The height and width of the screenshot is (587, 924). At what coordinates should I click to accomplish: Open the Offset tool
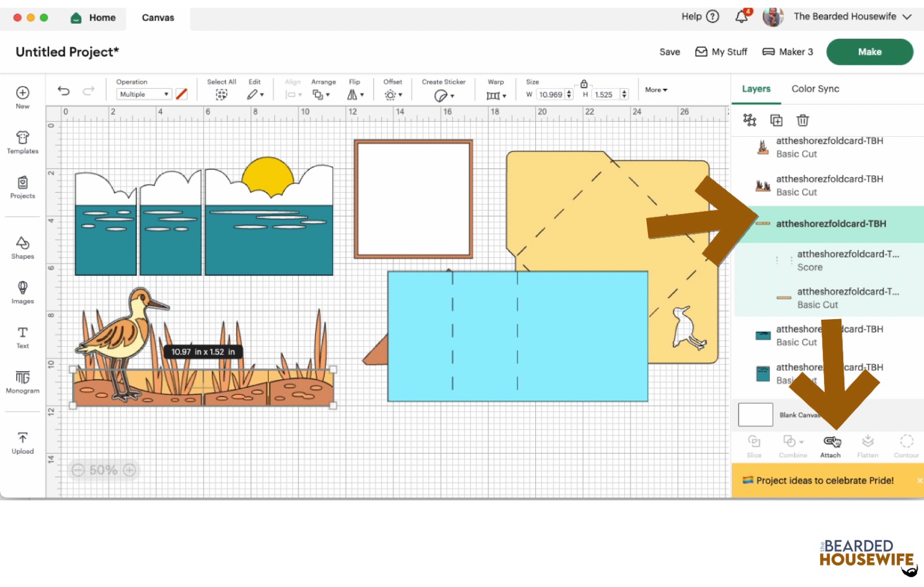point(393,94)
